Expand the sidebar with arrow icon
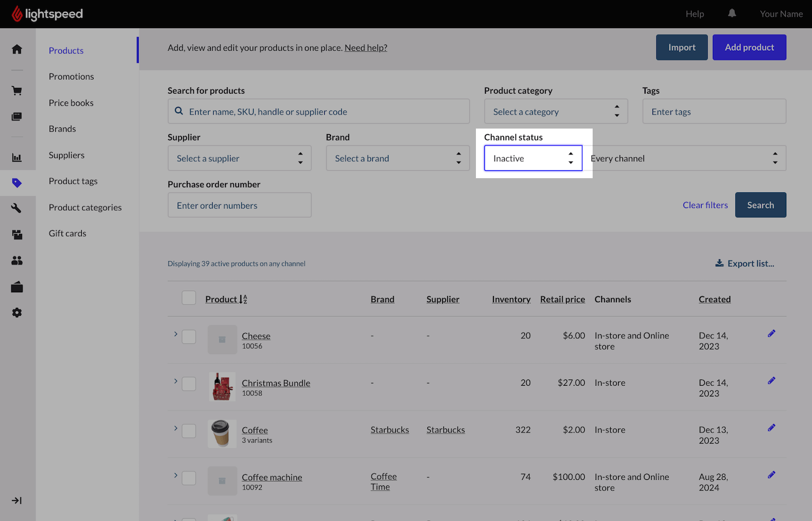This screenshot has width=812, height=521. point(17,500)
